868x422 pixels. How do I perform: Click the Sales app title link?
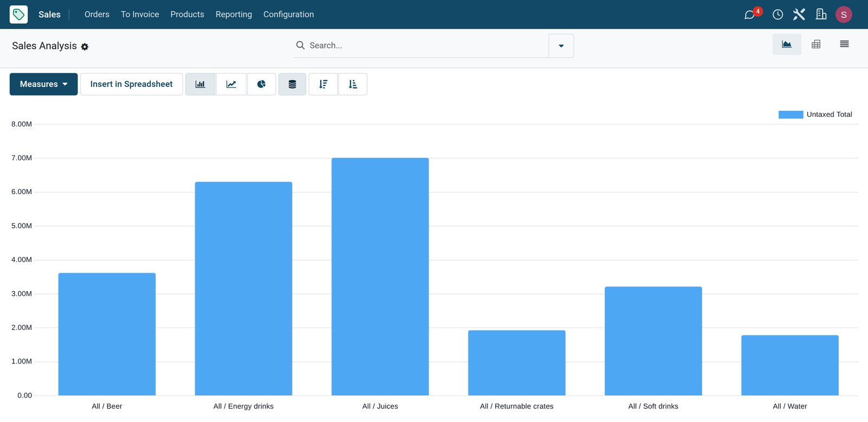pyautogui.click(x=49, y=14)
